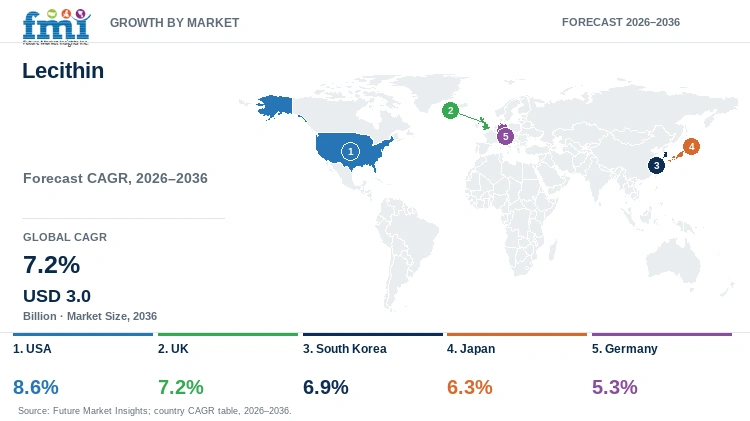Image resolution: width=750 pixels, height=421 pixels.
Task: Click the orange color bar above Japan
Action: [x=517, y=334]
